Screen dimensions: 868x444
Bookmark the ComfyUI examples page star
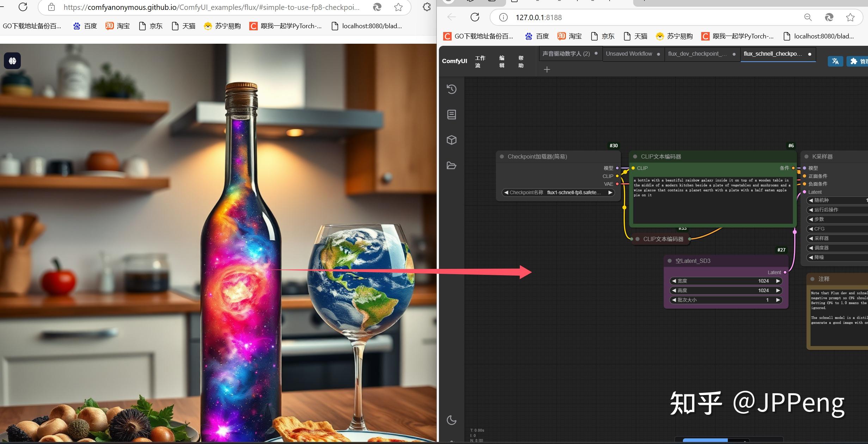pos(398,7)
